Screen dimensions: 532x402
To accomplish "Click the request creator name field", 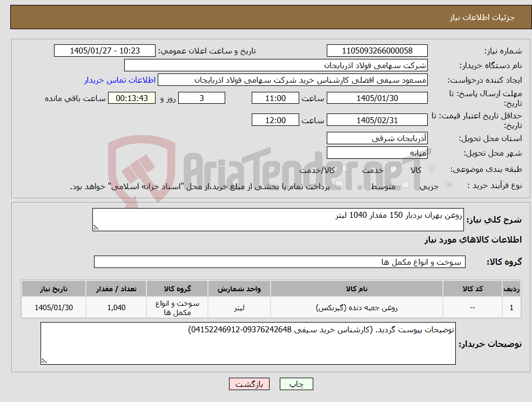I will point(292,80).
